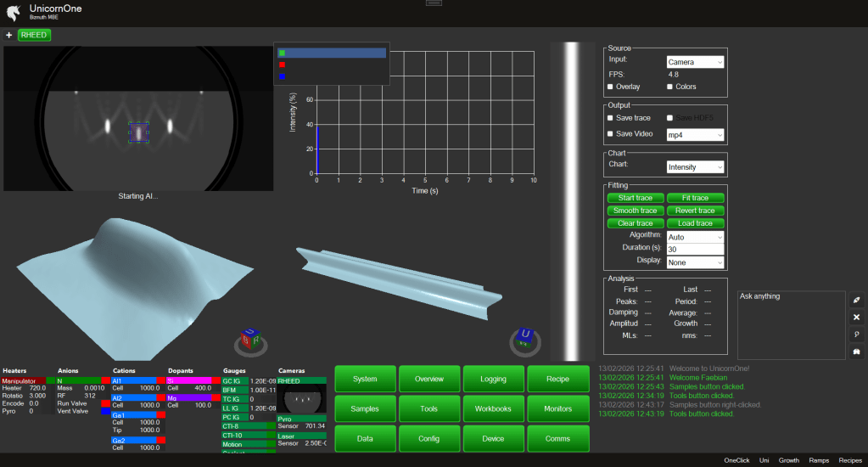Tick the Save trace checkbox
This screenshot has width=868, height=467.
(611, 117)
